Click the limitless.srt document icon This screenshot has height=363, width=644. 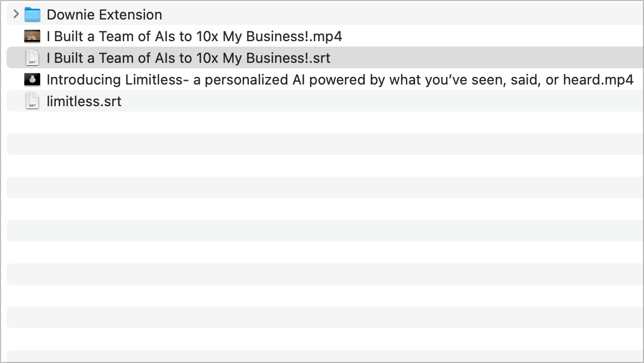pyautogui.click(x=32, y=101)
